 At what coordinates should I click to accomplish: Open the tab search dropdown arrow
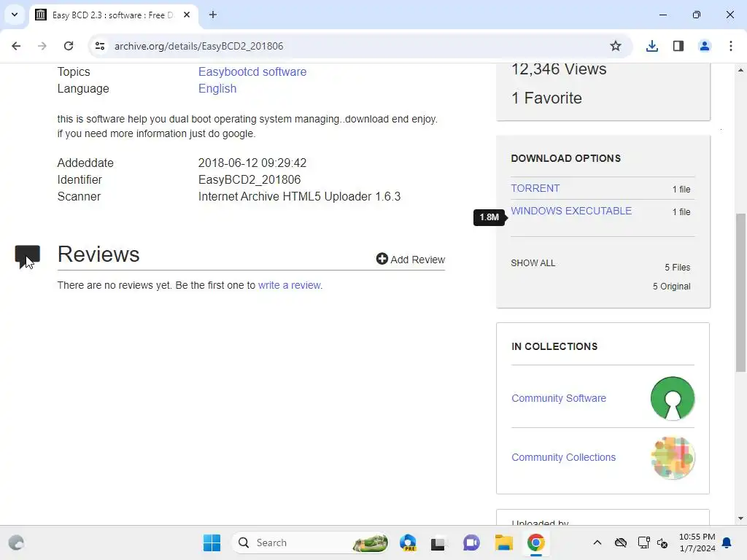coord(15,15)
